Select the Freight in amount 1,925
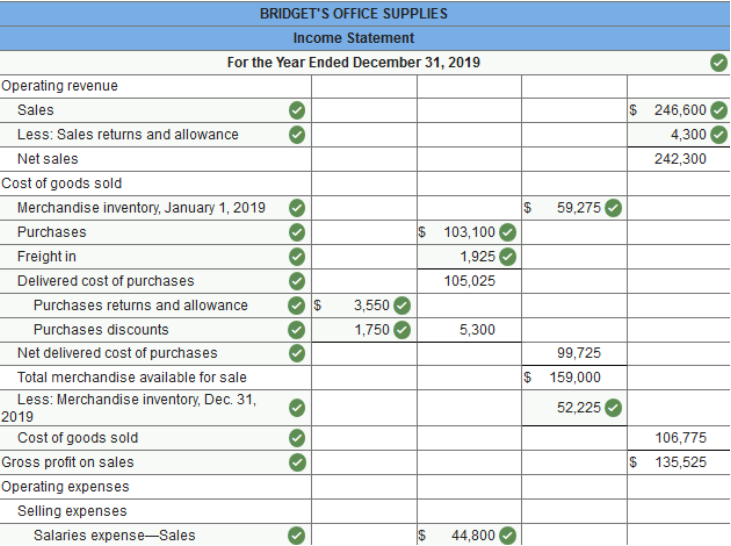The image size is (731, 546). (478, 256)
